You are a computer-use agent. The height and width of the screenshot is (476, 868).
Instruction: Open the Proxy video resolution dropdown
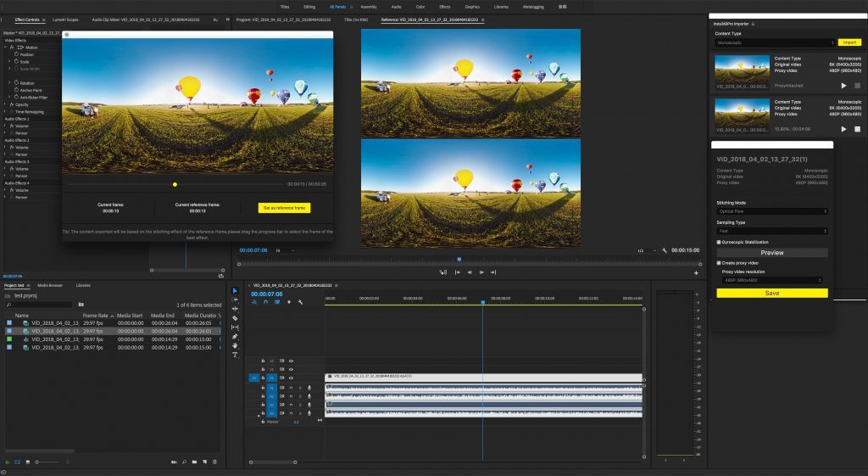771,280
